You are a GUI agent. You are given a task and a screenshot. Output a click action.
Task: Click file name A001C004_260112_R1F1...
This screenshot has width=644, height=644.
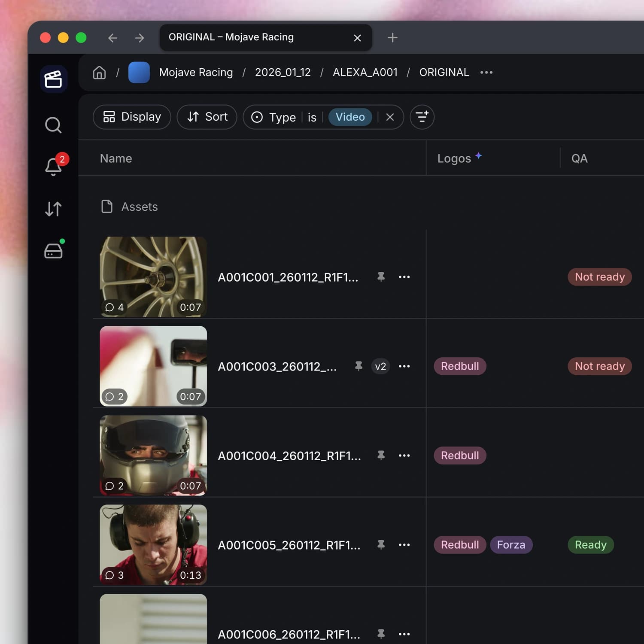289,456
